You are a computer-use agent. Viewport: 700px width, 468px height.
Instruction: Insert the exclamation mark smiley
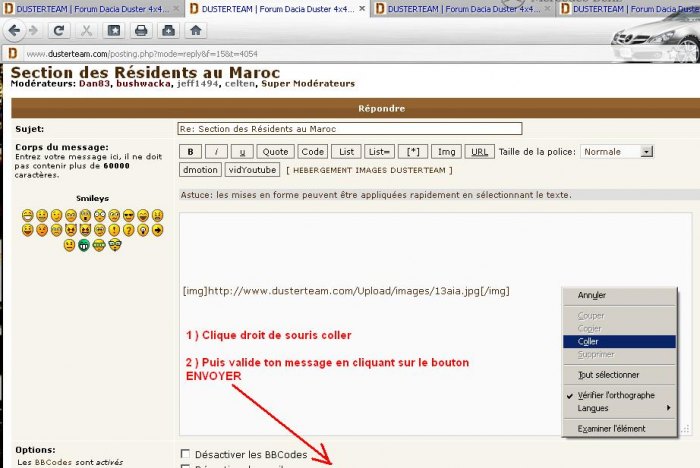click(x=114, y=230)
